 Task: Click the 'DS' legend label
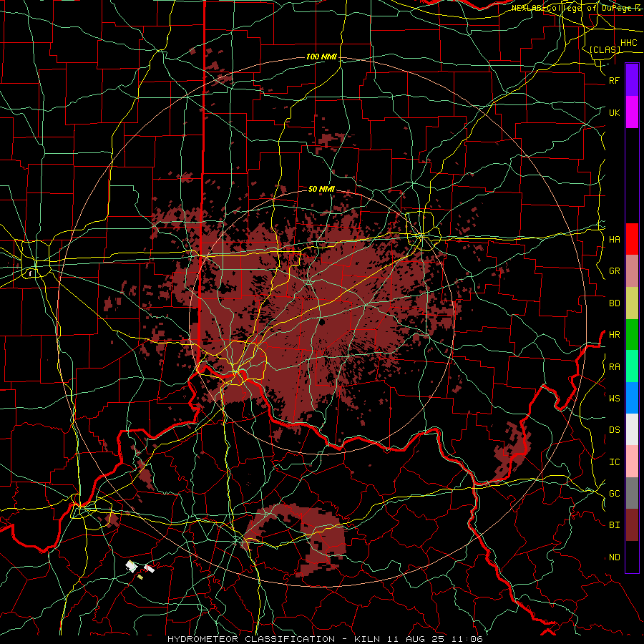[614, 430]
